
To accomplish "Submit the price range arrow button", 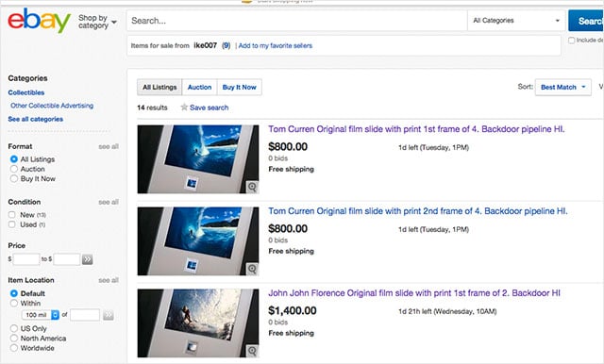I will tap(88, 259).
